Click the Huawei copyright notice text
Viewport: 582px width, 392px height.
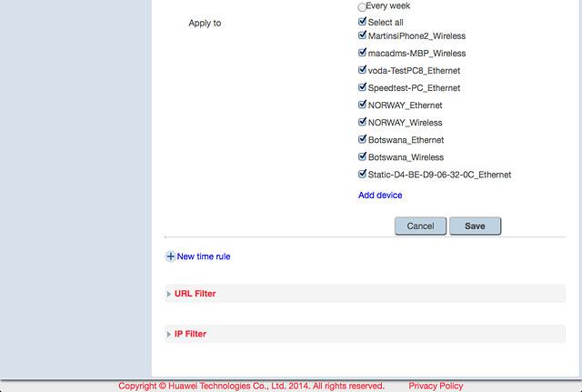coord(251,386)
